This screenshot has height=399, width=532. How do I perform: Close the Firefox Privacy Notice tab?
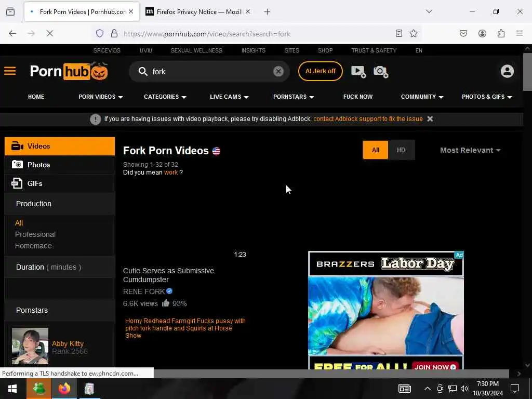(248, 12)
